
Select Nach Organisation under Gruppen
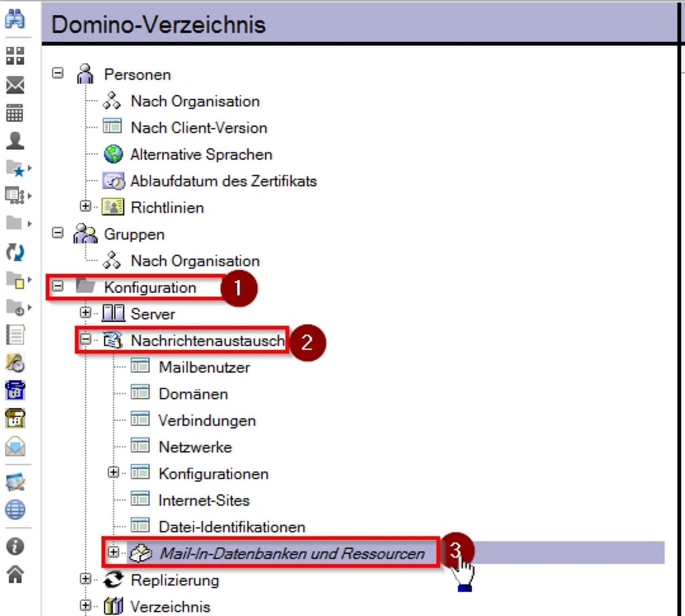pyautogui.click(x=195, y=261)
